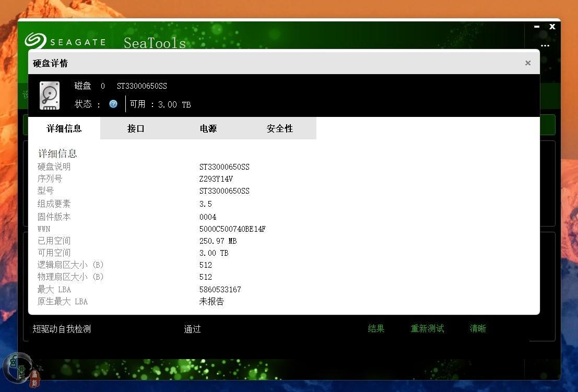This screenshot has height=392, width=578.
Task: Click the blue status help icon
Action: click(x=113, y=104)
